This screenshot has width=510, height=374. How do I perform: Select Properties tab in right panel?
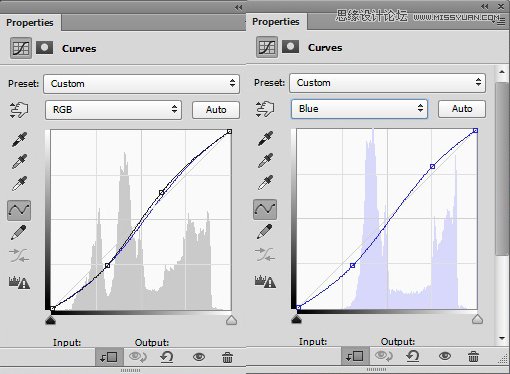[x=276, y=22]
